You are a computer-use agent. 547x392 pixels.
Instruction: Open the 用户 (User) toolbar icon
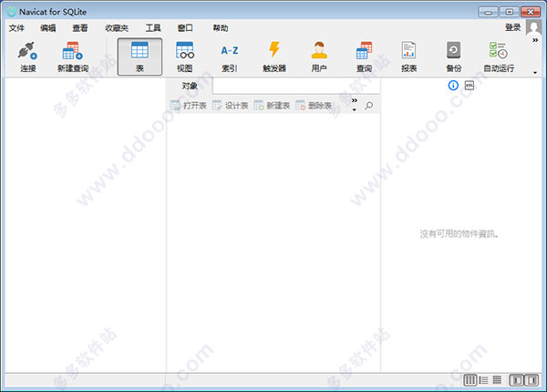[319, 57]
